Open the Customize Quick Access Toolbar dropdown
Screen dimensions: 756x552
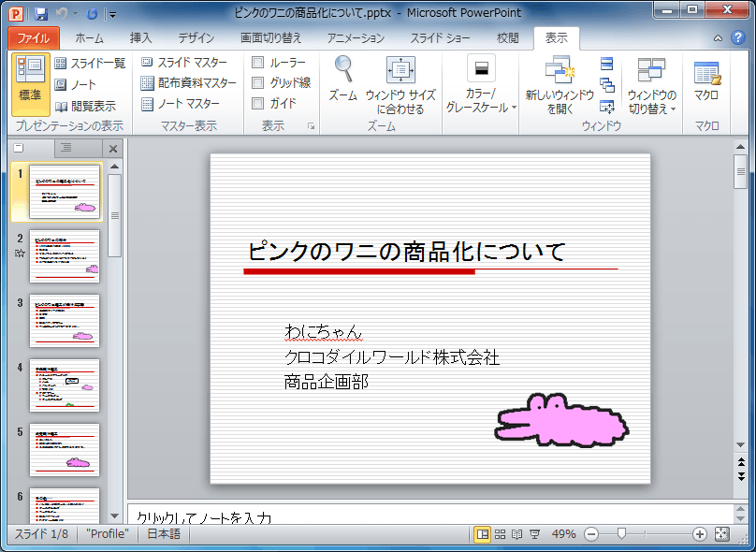pyautogui.click(x=112, y=14)
